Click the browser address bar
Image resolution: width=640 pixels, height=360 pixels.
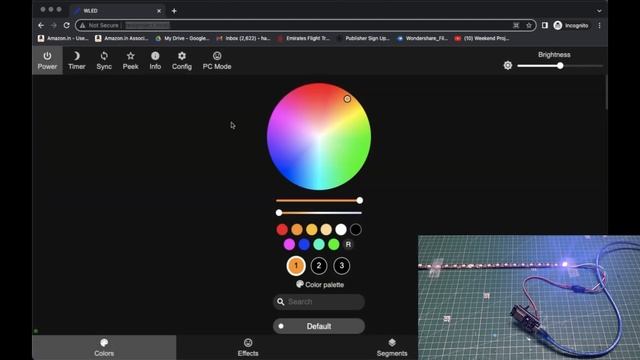click(305, 25)
